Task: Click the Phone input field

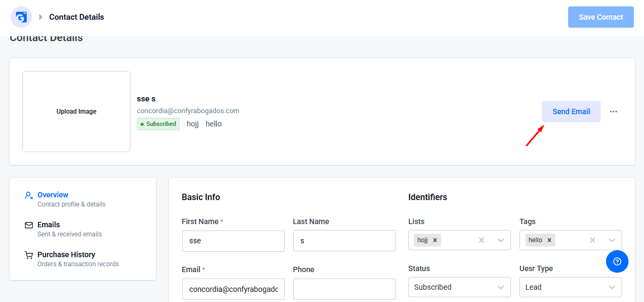Action: (x=345, y=289)
